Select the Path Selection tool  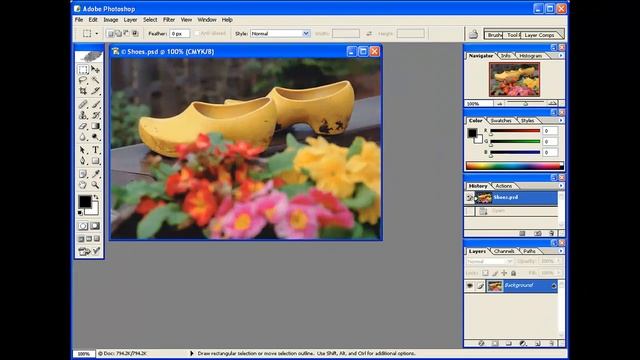point(83,150)
